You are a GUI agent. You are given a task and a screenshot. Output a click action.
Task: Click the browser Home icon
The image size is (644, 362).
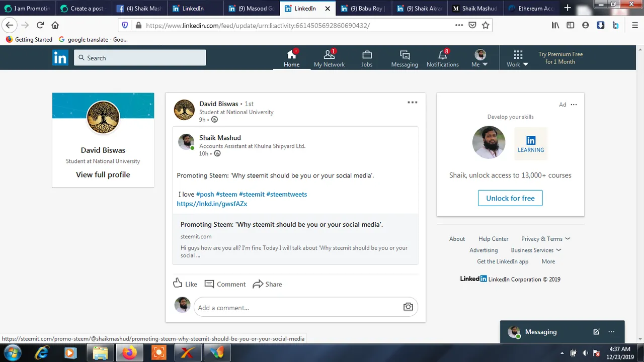point(55,25)
